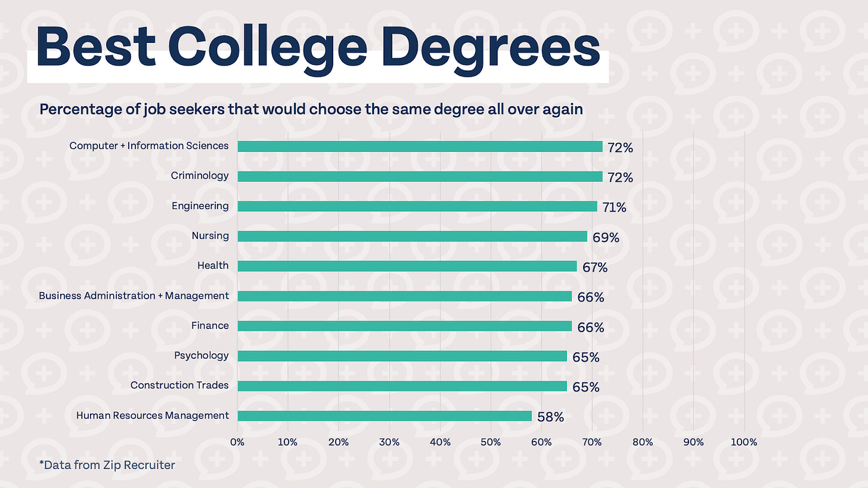The image size is (868, 488).
Task: Click the Finance category label
Action: [x=210, y=325]
